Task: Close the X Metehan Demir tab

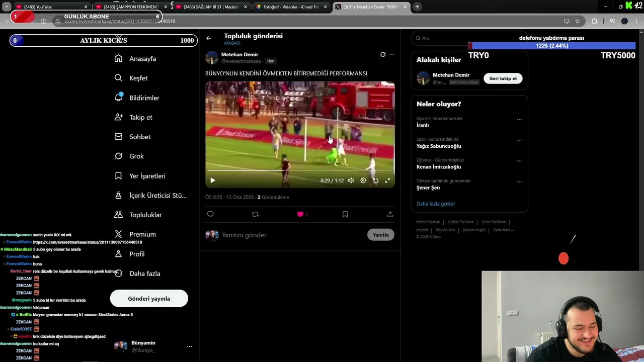Action: click(405, 7)
